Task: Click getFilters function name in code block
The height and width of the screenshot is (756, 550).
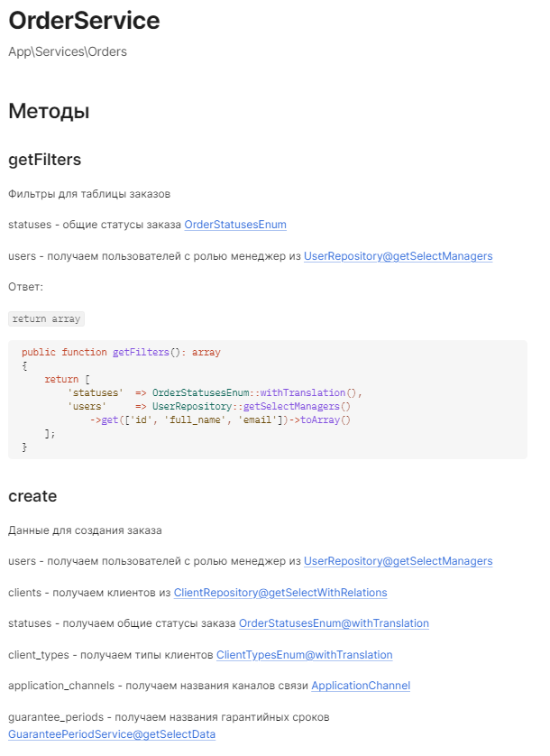Action: click(x=141, y=353)
